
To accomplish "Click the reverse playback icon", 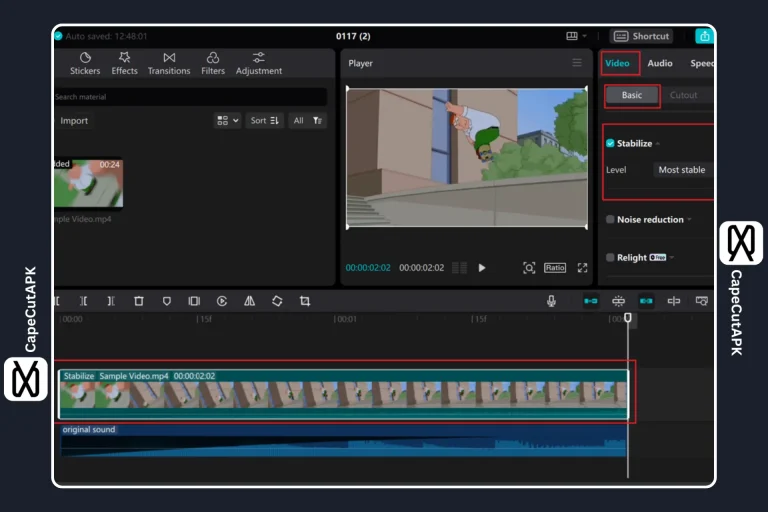I will pos(222,301).
